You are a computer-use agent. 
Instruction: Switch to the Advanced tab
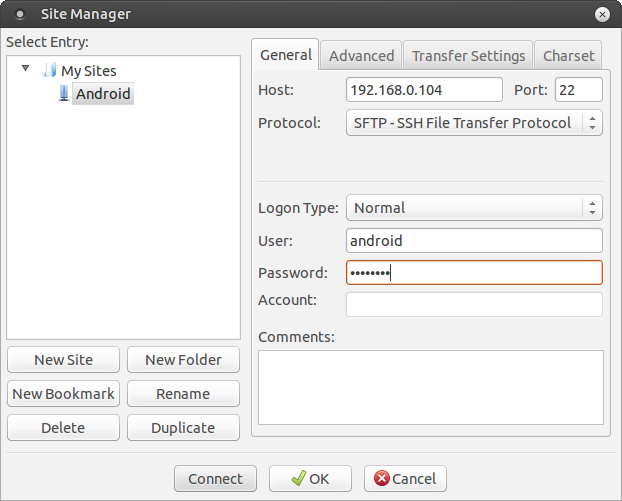[x=361, y=56]
